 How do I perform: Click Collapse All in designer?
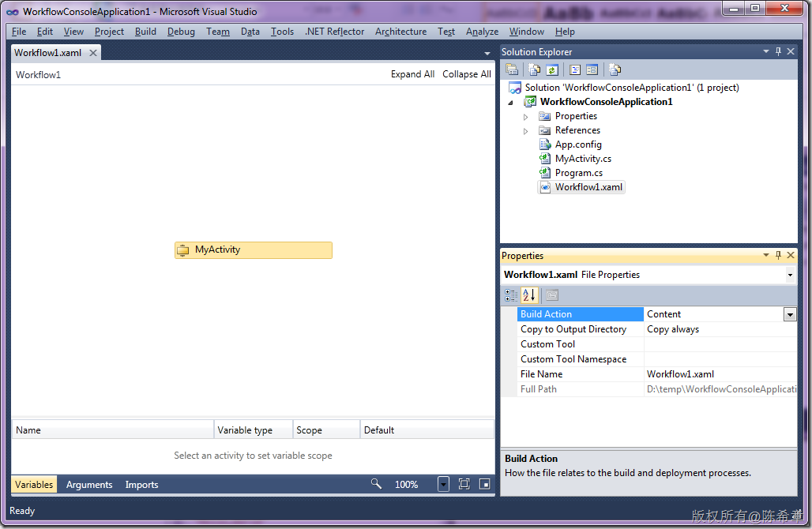(x=467, y=74)
